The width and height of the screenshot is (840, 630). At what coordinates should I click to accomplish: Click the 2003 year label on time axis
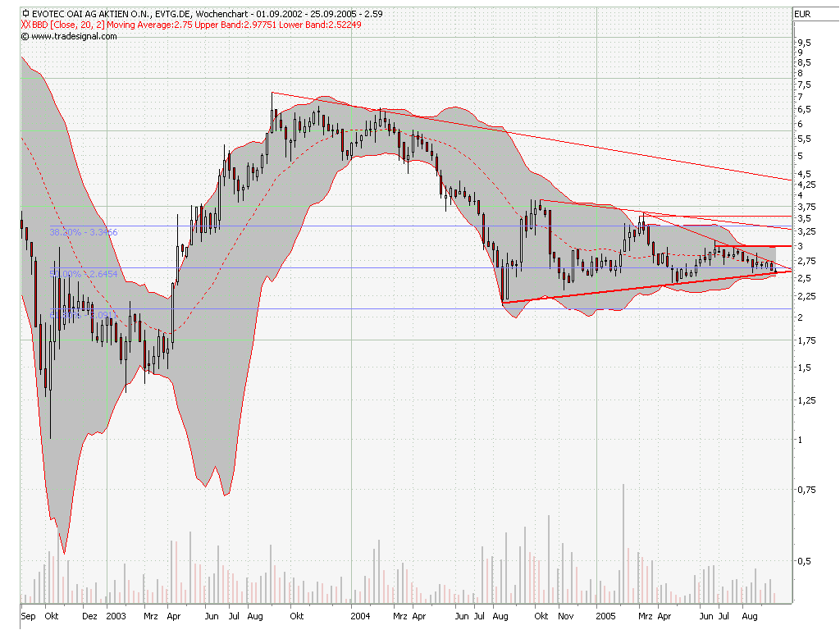[x=116, y=615]
